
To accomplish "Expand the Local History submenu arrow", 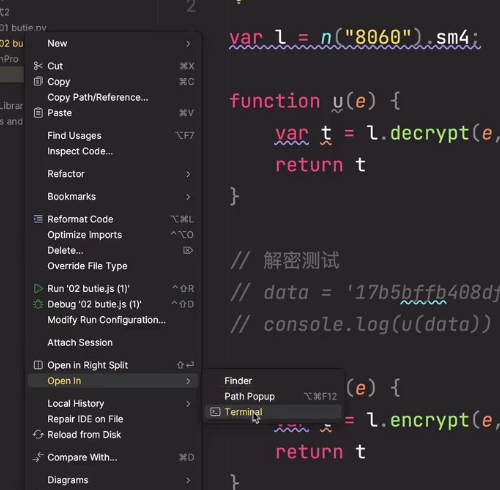I will [x=188, y=404].
